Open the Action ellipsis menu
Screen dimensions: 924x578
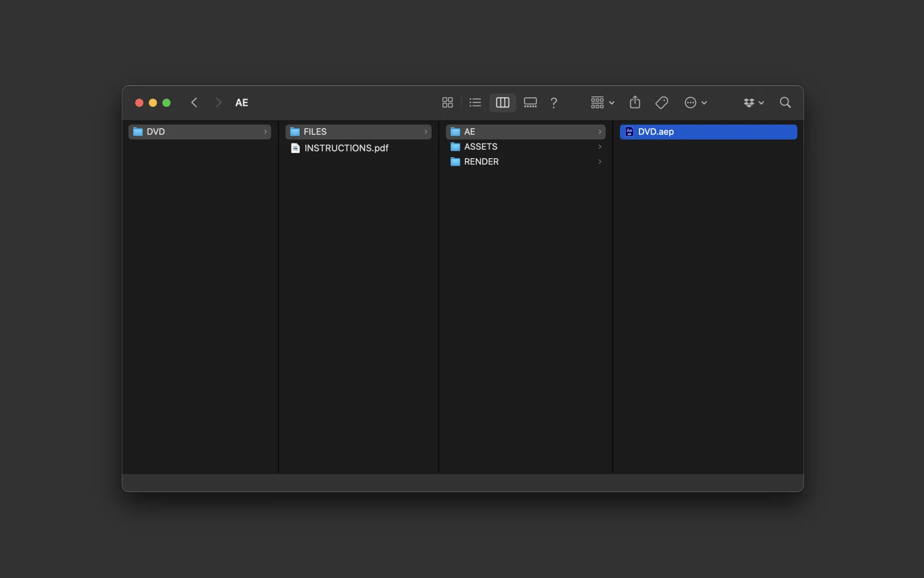[x=695, y=102]
